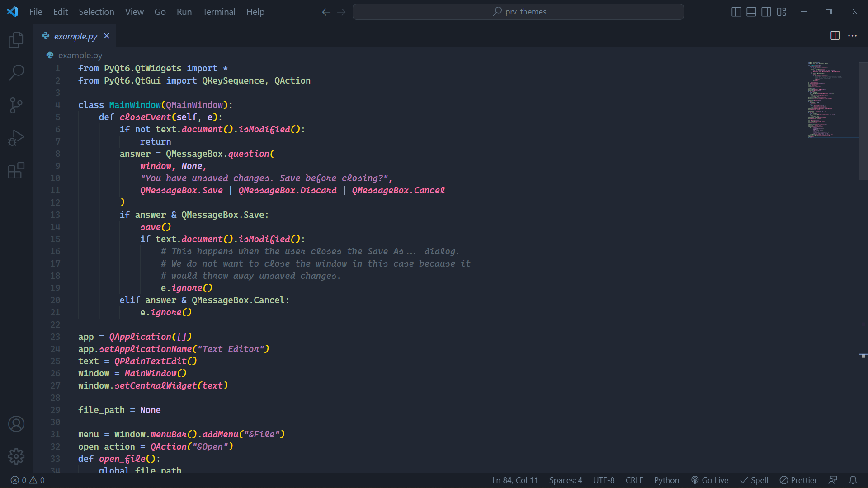
Task: Open the Search view in activity bar
Action: [16, 72]
